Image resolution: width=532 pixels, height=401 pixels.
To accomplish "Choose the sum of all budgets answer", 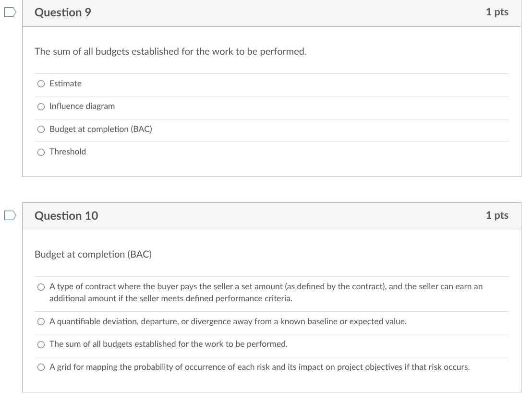I will 41,344.
